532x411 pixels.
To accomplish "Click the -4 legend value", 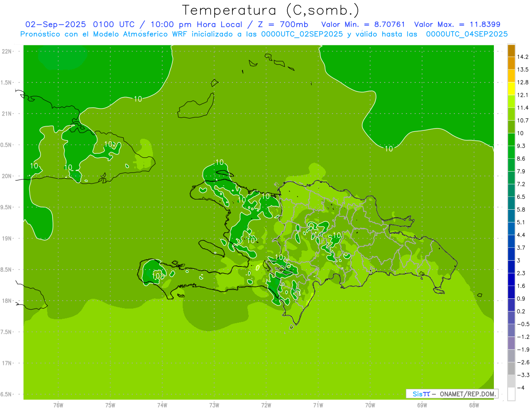I will (520, 388).
